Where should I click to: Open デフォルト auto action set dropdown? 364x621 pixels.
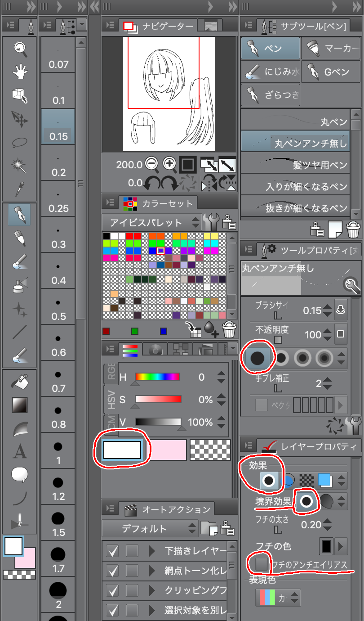pyautogui.click(x=151, y=528)
